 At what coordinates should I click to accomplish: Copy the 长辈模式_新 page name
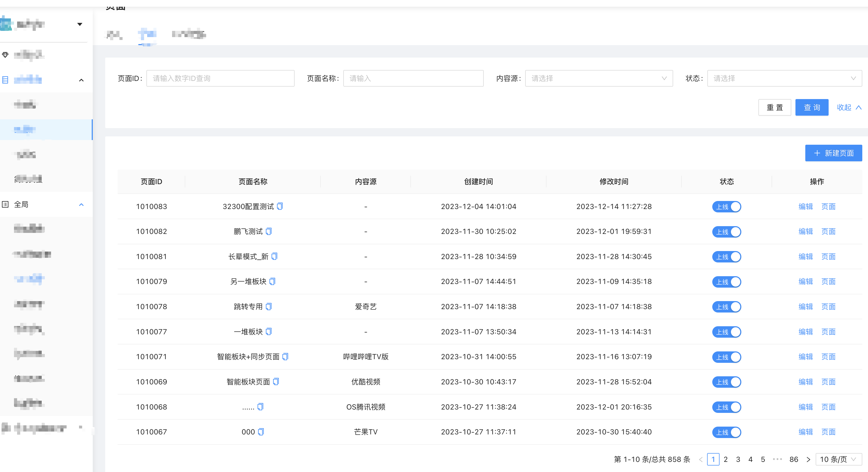click(x=274, y=256)
